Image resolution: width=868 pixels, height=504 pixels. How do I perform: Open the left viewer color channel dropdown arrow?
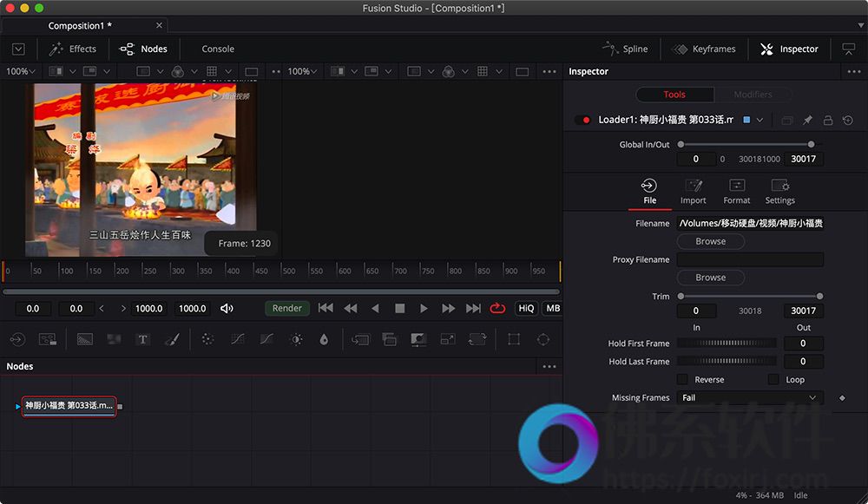coord(194,71)
